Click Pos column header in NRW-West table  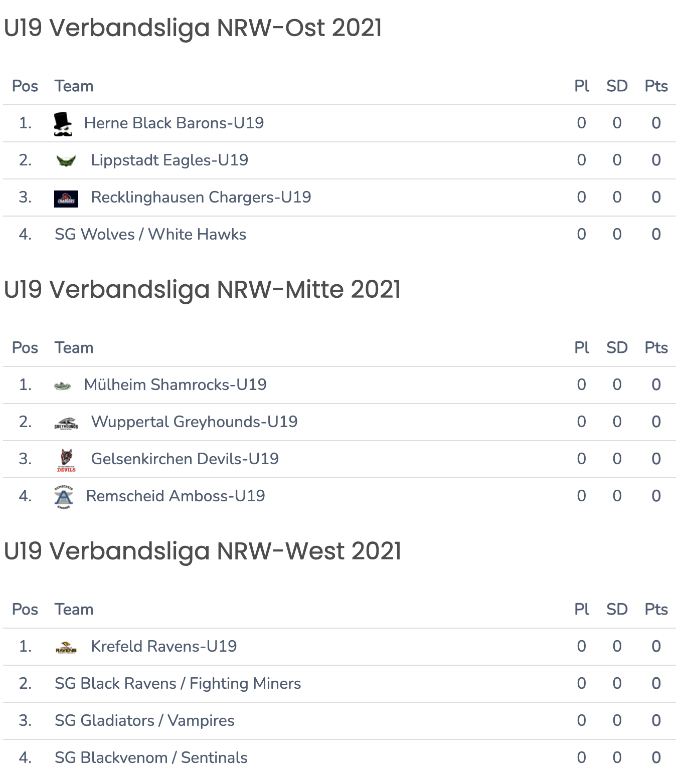coord(25,610)
